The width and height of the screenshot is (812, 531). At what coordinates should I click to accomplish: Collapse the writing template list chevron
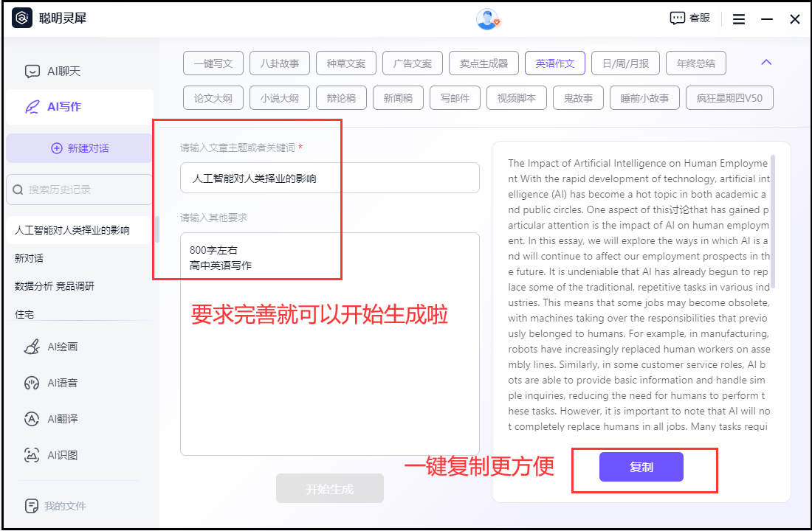(766, 62)
